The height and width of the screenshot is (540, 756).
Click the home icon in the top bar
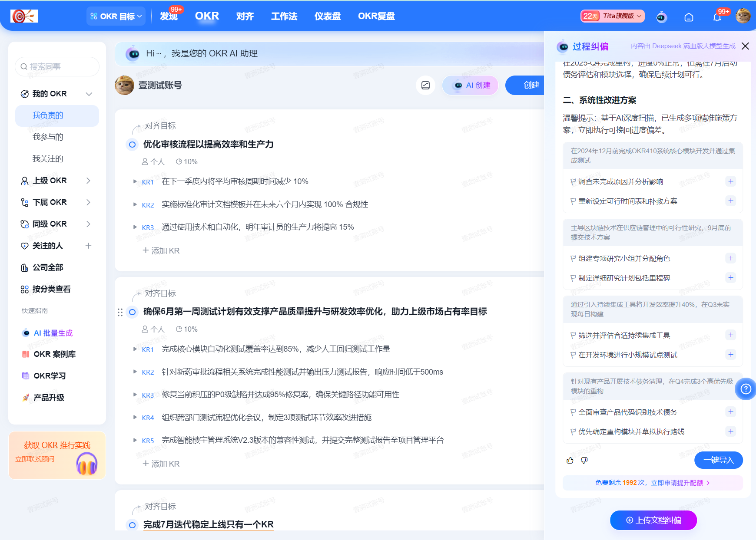pos(689,17)
